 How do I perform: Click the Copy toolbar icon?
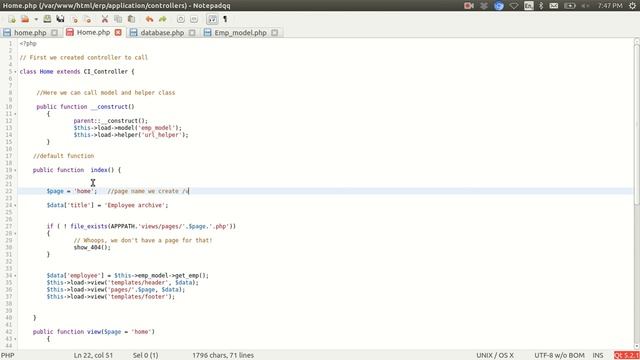point(118,19)
